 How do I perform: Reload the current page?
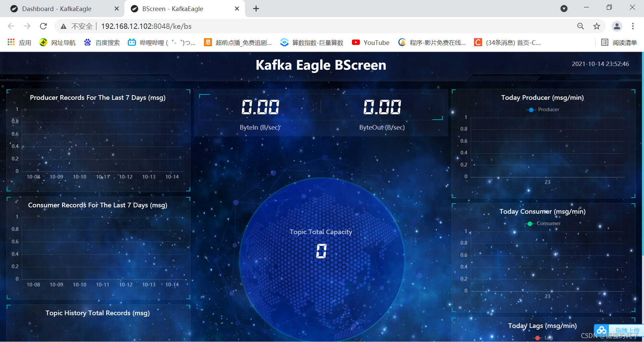click(43, 26)
